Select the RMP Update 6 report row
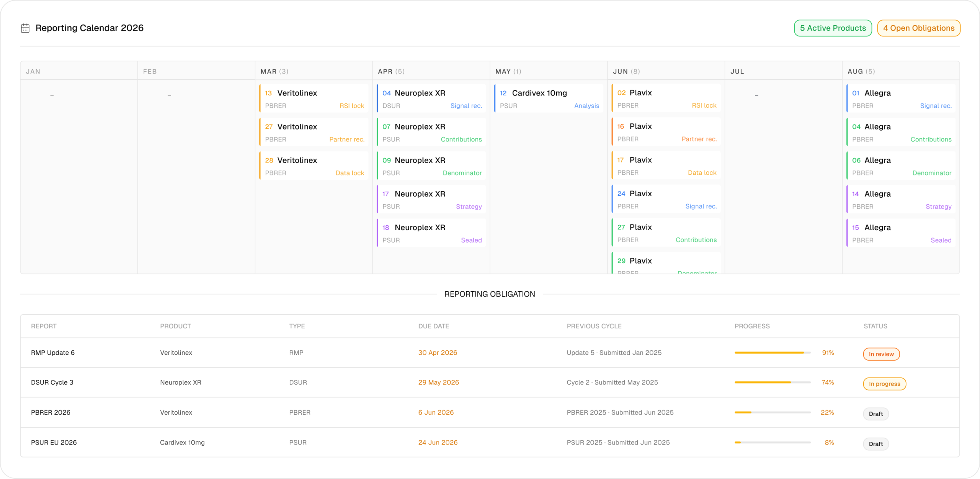The width and height of the screenshot is (980, 479). pyautogui.click(x=490, y=353)
